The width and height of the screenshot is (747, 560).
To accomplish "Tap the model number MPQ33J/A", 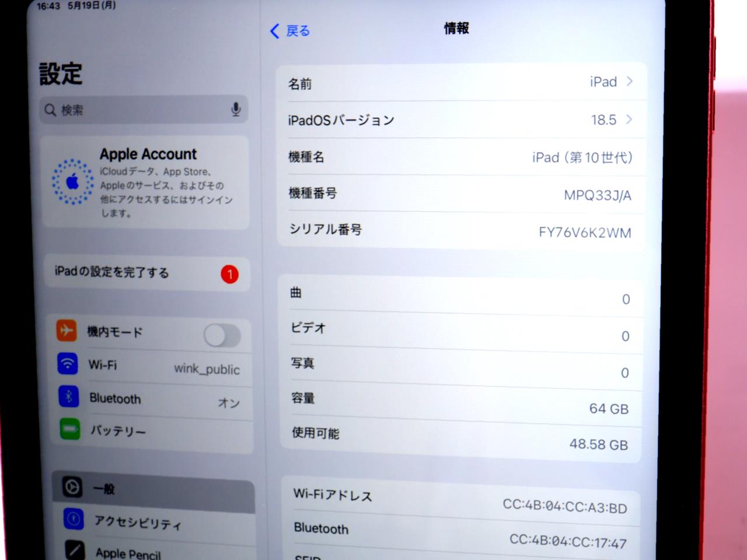I will (x=598, y=195).
